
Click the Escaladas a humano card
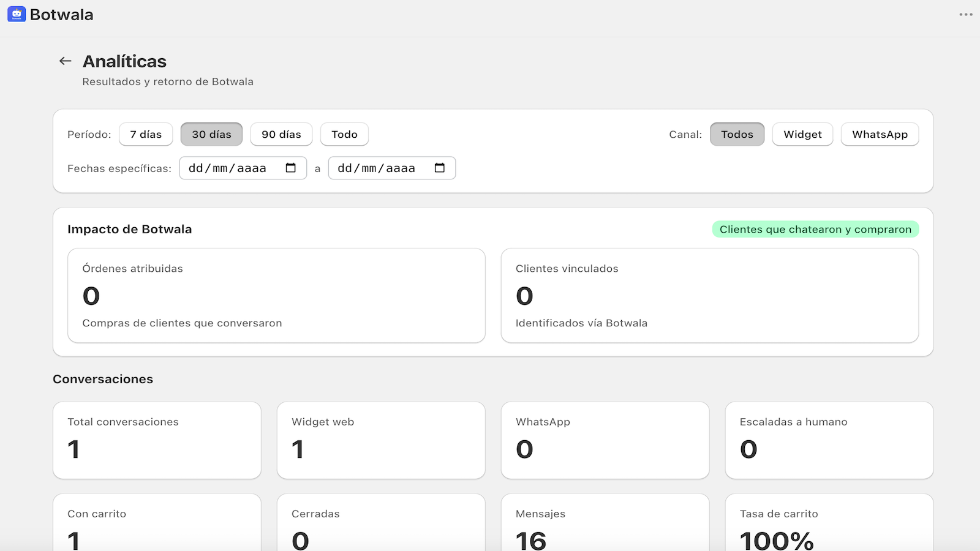point(829,440)
